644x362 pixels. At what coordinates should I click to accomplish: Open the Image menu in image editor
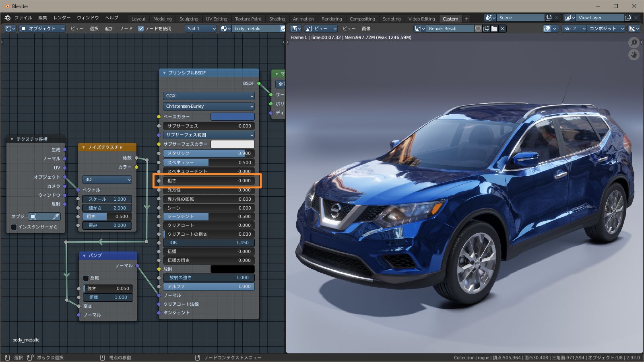(366, 29)
